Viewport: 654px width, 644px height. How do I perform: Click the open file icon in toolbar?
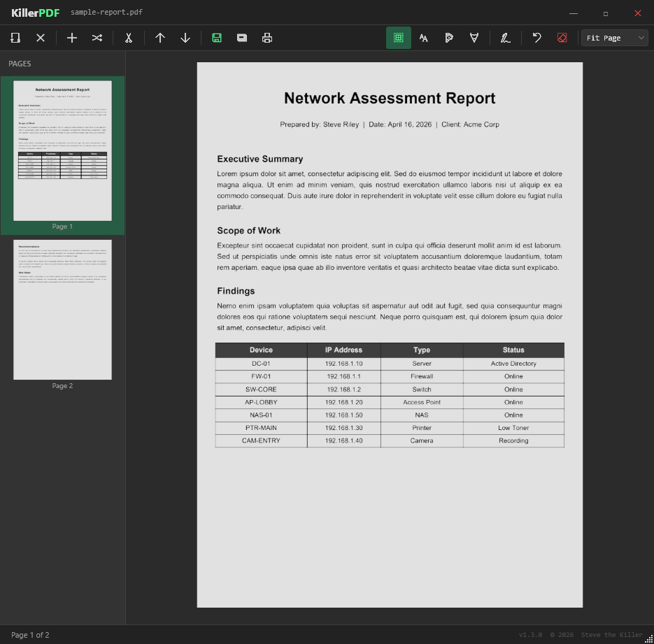[x=15, y=38]
